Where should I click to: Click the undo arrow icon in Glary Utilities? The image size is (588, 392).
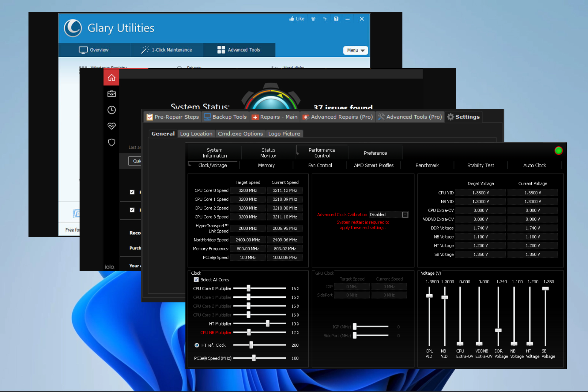pyautogui.click(x=325, y=19)
